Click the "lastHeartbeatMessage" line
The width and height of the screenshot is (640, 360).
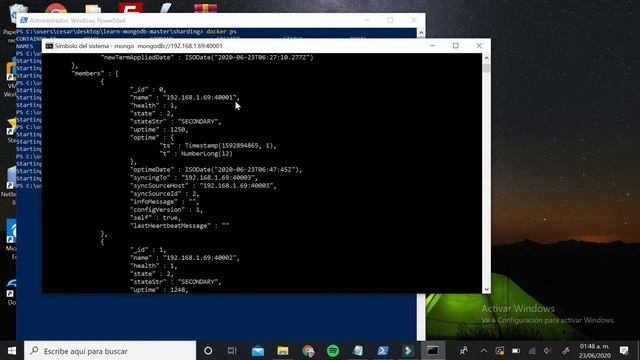179,226
